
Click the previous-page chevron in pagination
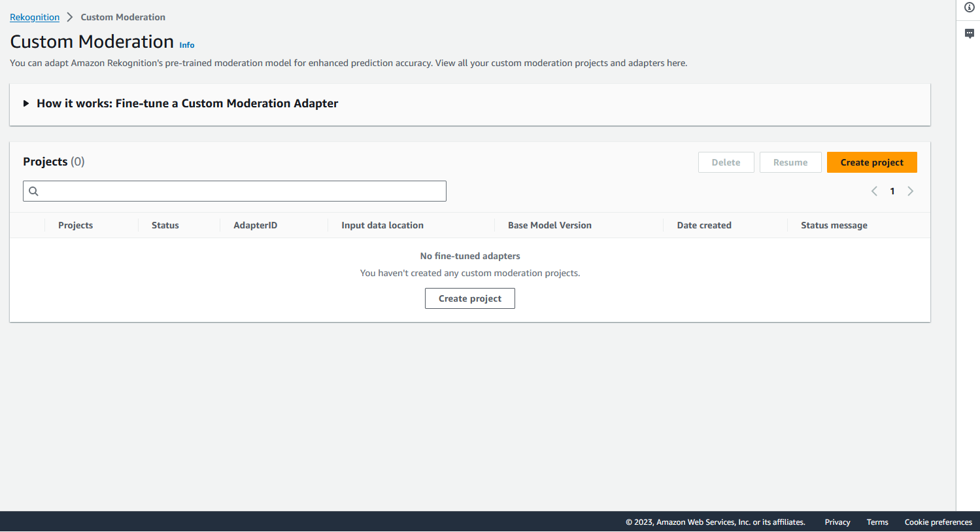click(x=874, y=190)
